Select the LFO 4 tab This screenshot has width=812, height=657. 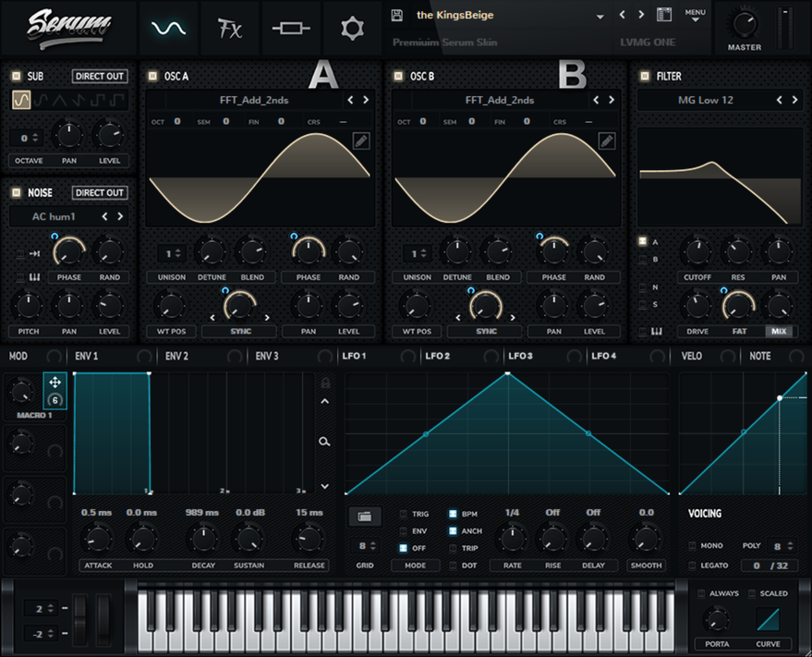pyautogui.click(x=604, y=356)
